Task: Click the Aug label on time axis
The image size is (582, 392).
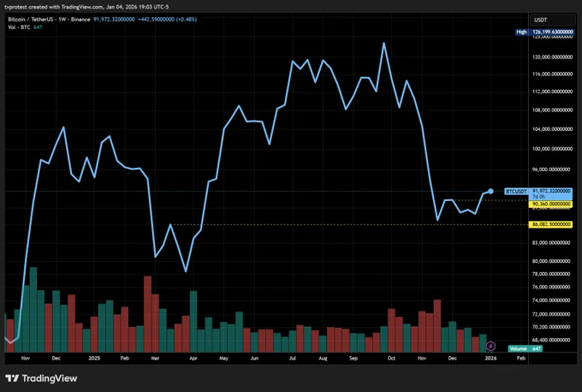Action: (323, 359)
